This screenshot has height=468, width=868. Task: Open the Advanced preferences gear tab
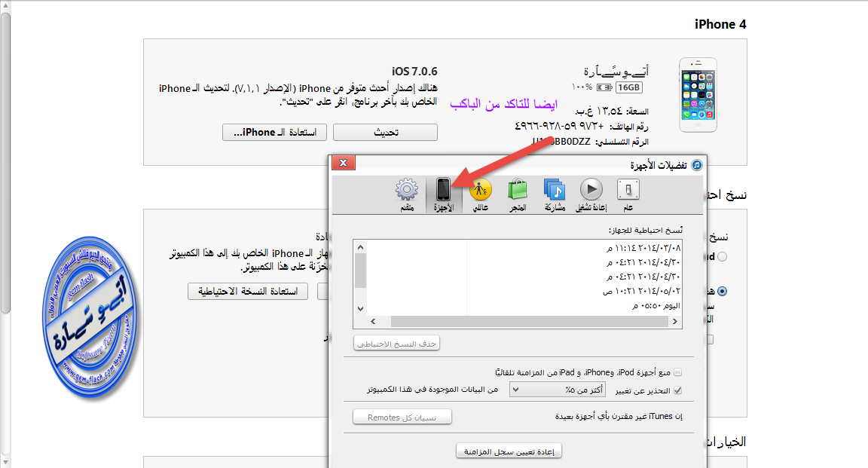(x=407, y=194)
